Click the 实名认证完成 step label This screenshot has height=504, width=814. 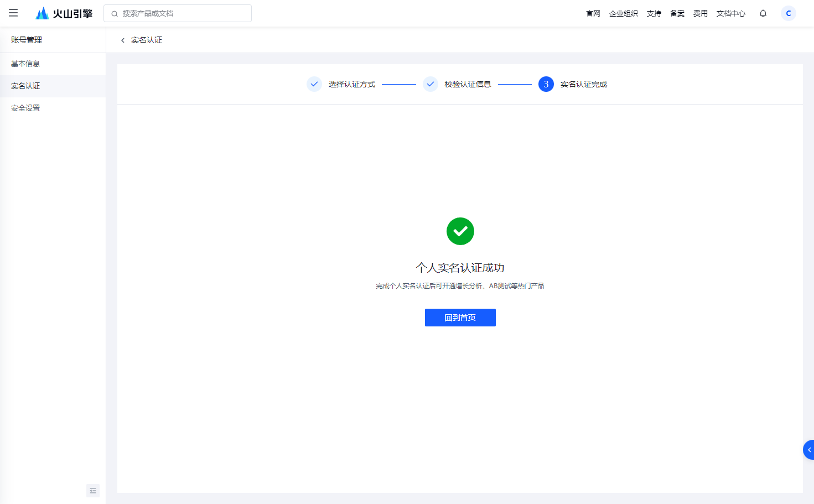(x=584, y=84)
